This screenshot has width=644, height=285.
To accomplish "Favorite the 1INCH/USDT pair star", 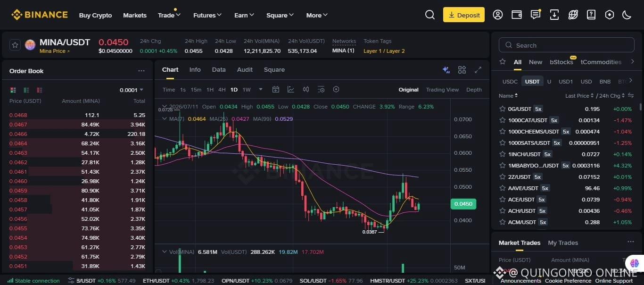I will (x=503, y=154).
